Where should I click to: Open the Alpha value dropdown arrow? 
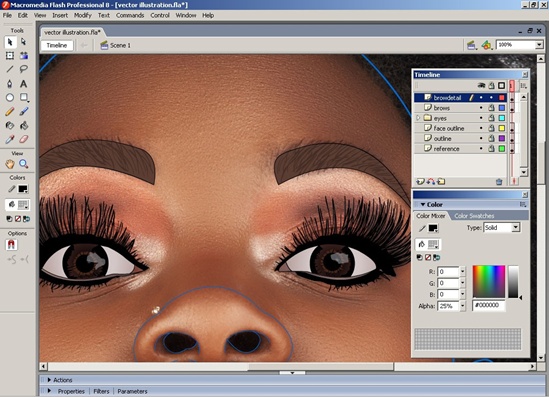click(x=463, y=306)
